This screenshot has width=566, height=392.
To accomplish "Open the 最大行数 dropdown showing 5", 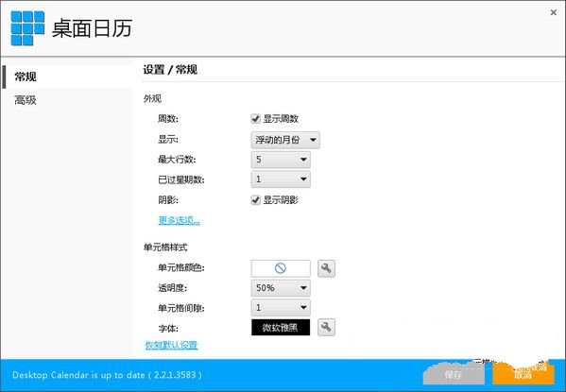I will [281, 160].
